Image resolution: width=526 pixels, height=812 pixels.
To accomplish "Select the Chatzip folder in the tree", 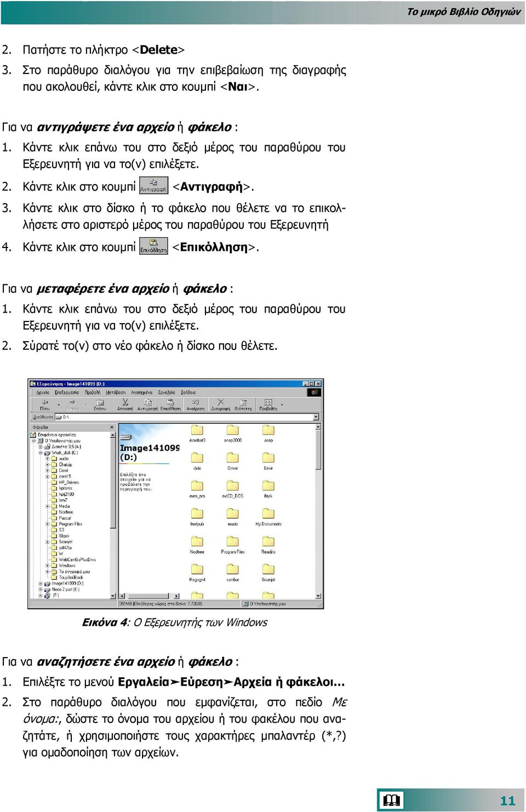I will point(65,465).
